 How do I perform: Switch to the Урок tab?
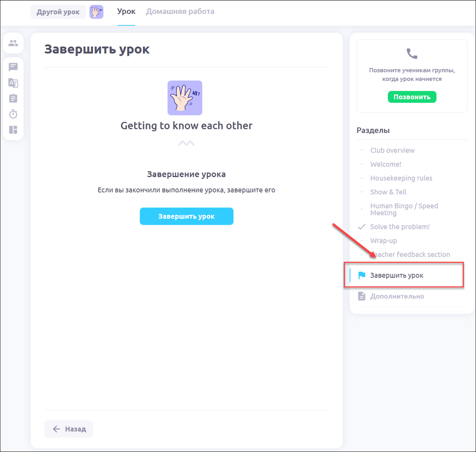point(126,12)
